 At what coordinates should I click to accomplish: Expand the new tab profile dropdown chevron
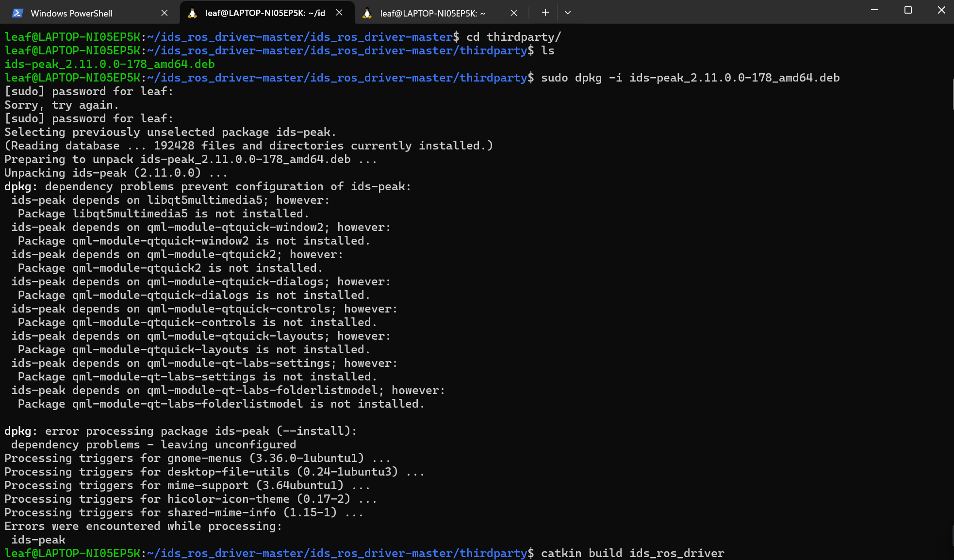coord(567,13)
